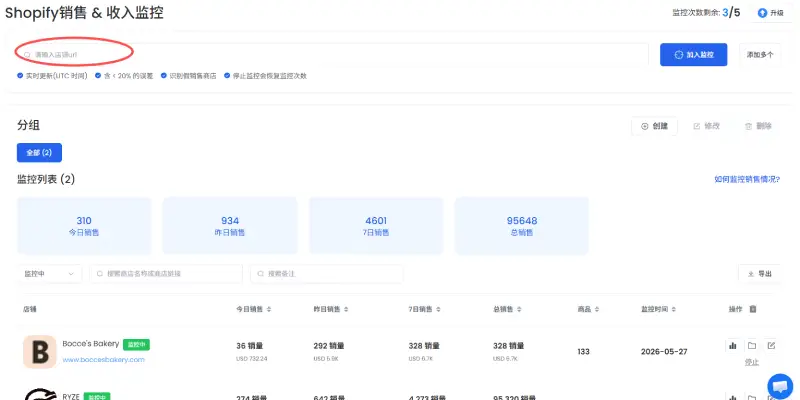Focus the store URL input field

point(333,55)
